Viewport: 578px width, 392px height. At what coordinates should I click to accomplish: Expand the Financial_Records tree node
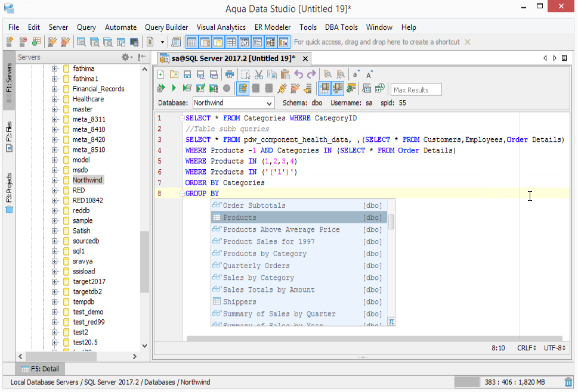[x=55, y=89]
